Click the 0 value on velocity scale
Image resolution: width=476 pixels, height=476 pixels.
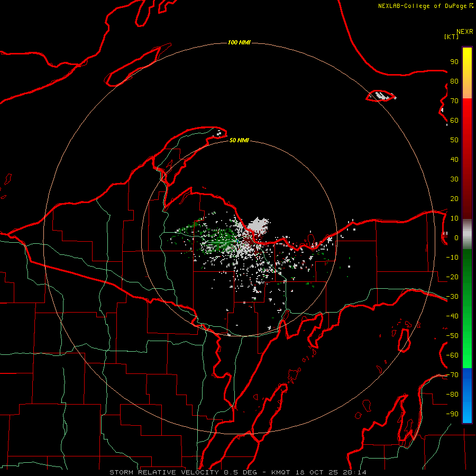456,238
